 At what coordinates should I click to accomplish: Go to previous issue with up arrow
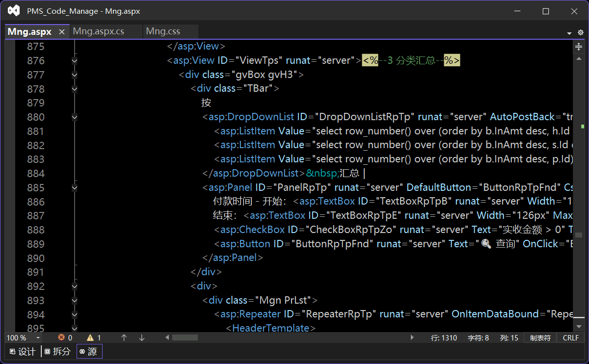pos(124,338)
